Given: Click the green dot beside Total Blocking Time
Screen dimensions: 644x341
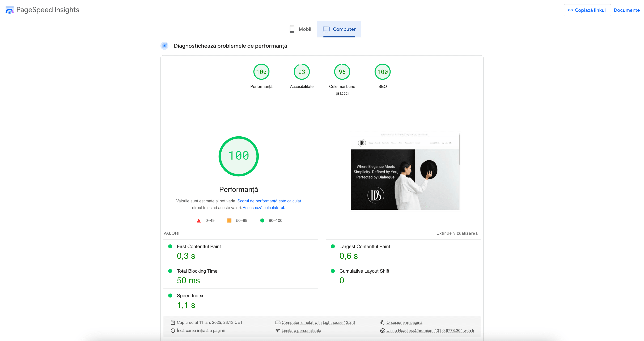Looking at the screenshot, I should tap(170, 271).
